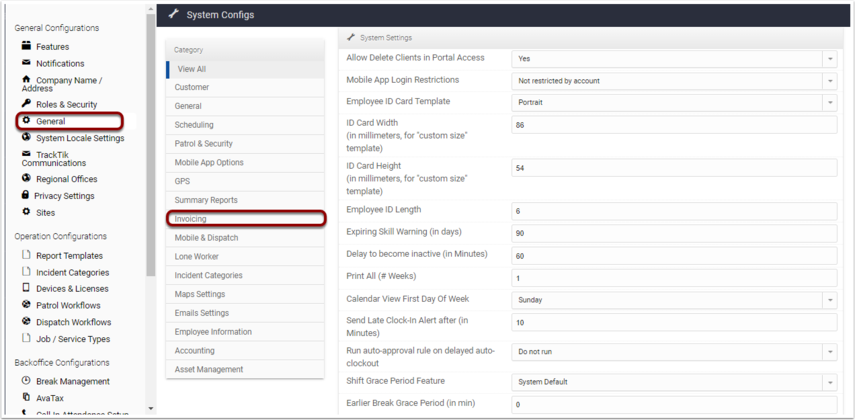Open Mobile App Login Restrictions dropdown

coord(674,81)
